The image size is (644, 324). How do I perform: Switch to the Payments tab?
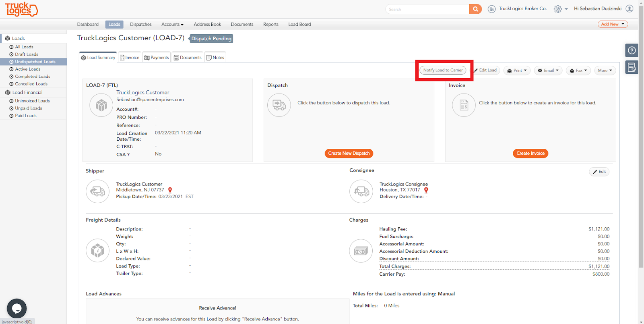pos(157,58)
